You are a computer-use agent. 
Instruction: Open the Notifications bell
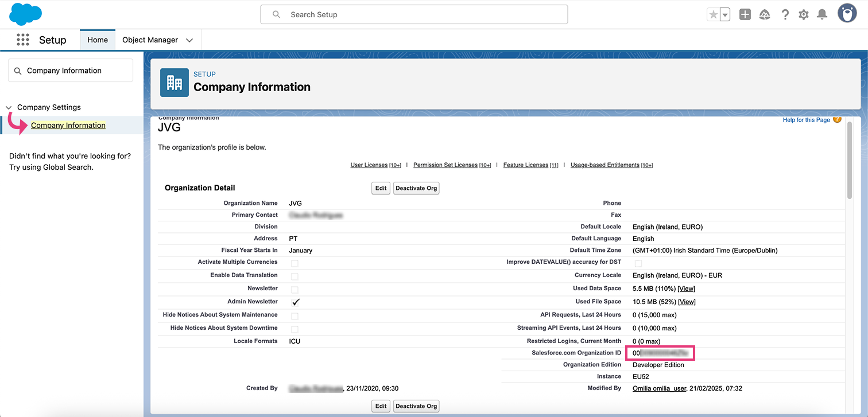pos(822,15)
